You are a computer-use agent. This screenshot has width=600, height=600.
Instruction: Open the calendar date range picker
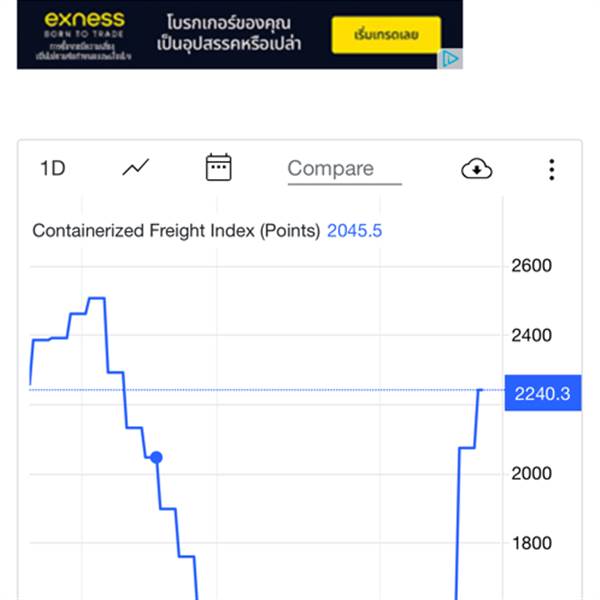click(x=218, y=167)
